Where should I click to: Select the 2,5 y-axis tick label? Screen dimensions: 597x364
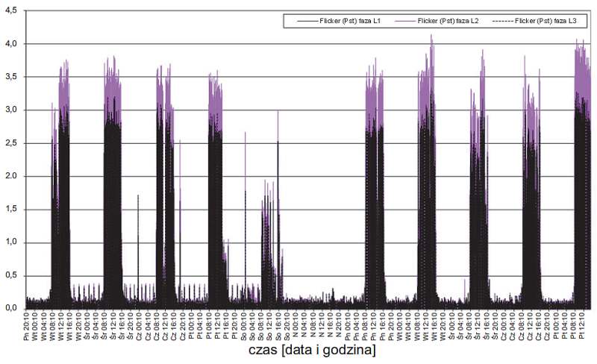(x=11, y=143)
